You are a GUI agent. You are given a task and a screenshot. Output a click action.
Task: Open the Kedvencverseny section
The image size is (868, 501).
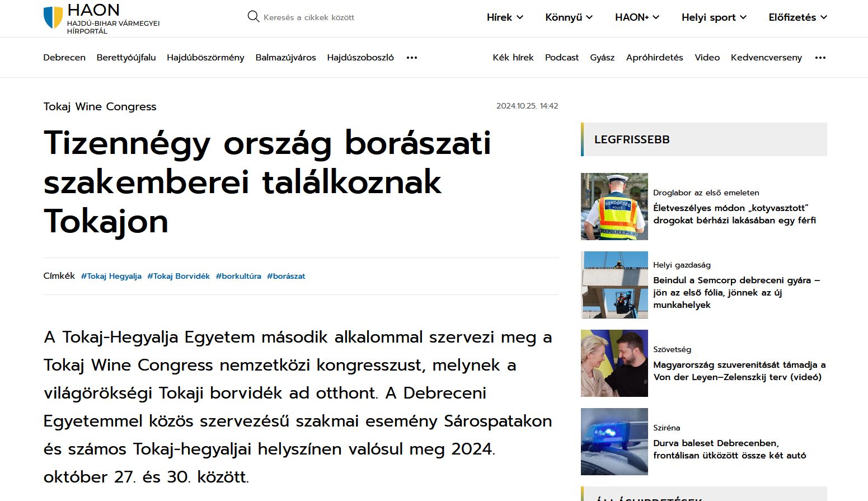766,58
